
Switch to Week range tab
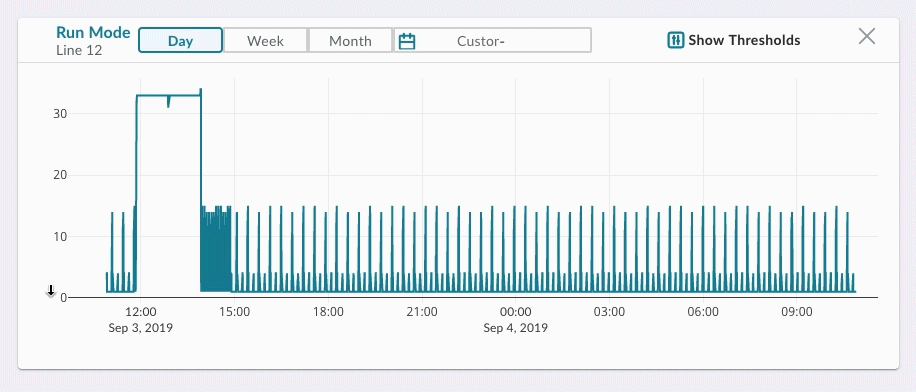[265, 41]
